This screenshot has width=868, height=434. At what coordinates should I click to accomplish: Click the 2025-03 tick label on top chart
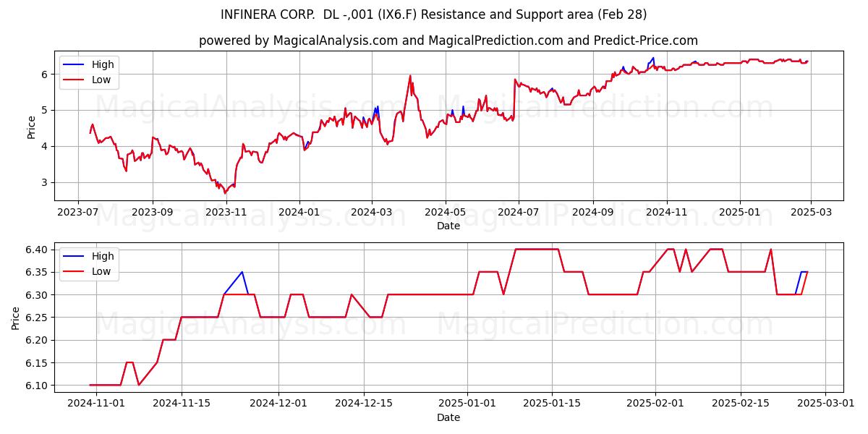click(x=810, y=213)
